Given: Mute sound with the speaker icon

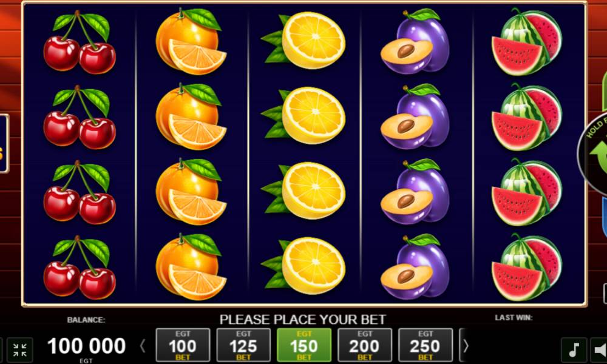Looking at the screenshot, I should pyautogui.click(x=599, y=349).
